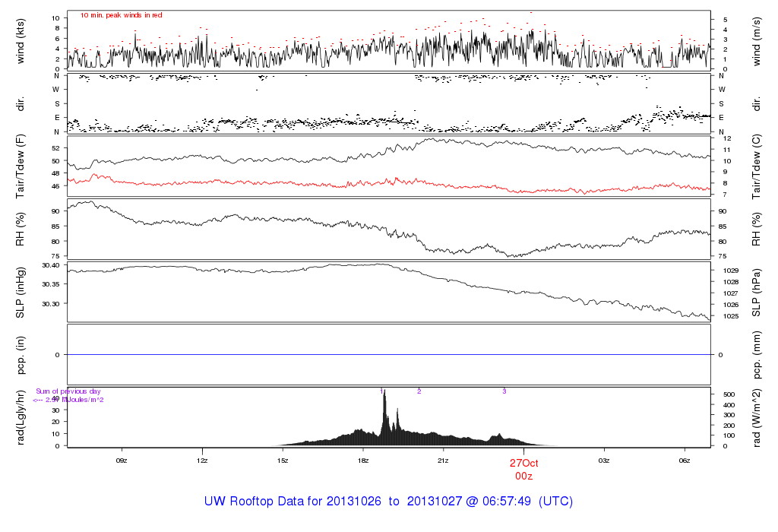778x532 pixels.
Task: Select the 'SLP (inHg)' axis label
Action: click(x=21, y=293)
